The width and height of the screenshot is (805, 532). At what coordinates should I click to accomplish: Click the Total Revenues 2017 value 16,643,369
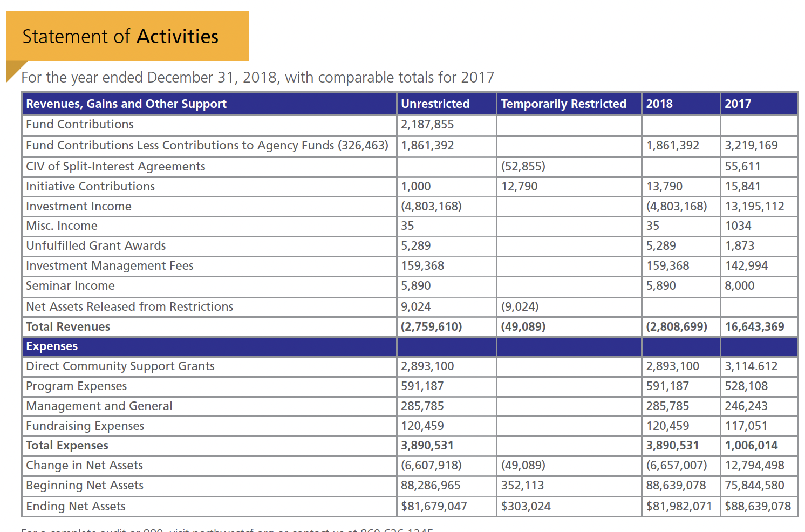coord(754,327)
